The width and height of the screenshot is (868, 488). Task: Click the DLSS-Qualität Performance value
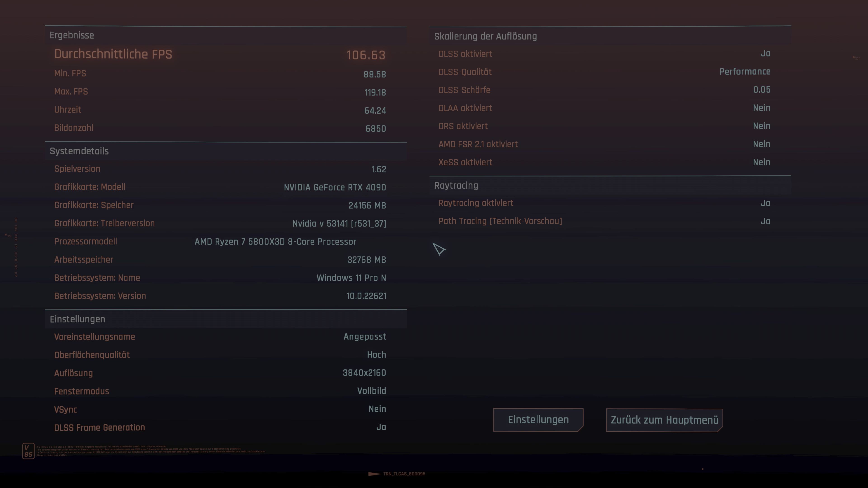click(745, 72)
